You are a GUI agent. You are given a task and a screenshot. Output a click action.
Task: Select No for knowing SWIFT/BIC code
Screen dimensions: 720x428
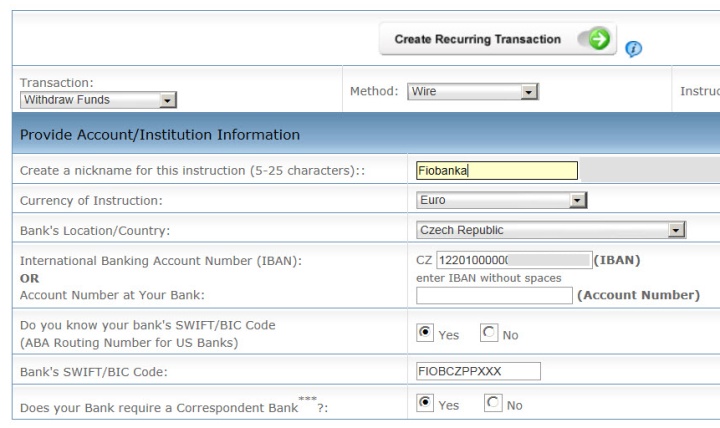[x=489, y=333]
